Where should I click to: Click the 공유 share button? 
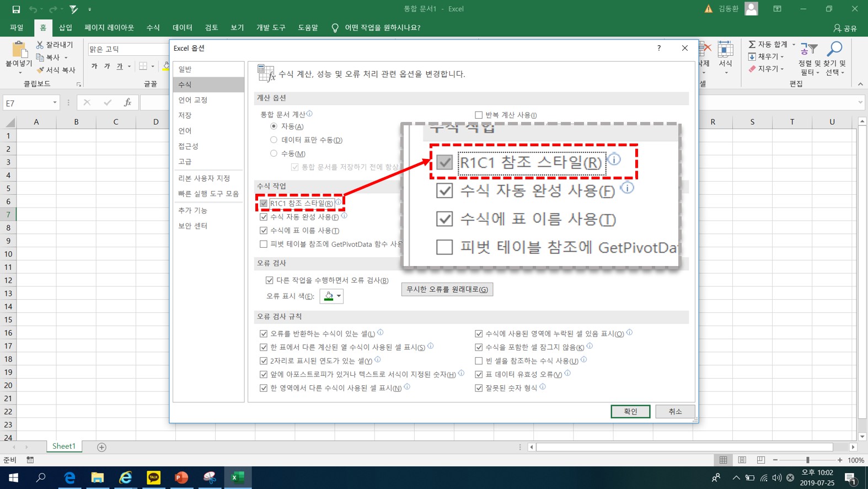pyautogui.click(x=845, y=28)
